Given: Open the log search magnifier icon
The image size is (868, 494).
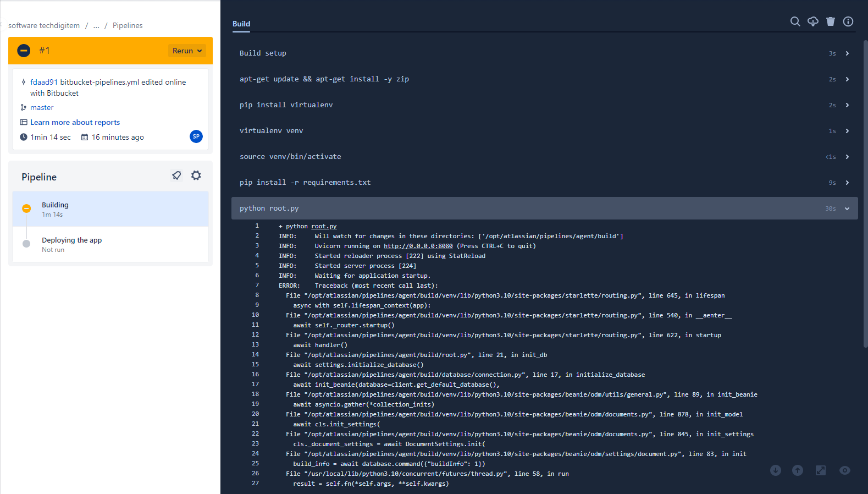Looking at the screenshot, I should (x=795, y=21).
